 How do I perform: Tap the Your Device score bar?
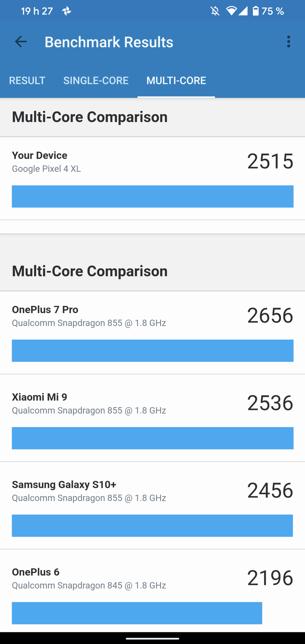(152, 196)
